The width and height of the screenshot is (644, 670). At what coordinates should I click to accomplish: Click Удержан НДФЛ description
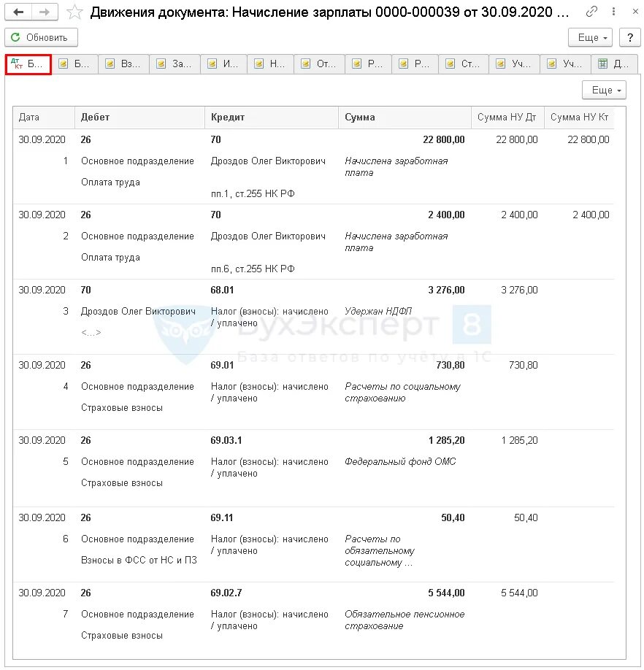pyautogui.click(x=378, y=312)
